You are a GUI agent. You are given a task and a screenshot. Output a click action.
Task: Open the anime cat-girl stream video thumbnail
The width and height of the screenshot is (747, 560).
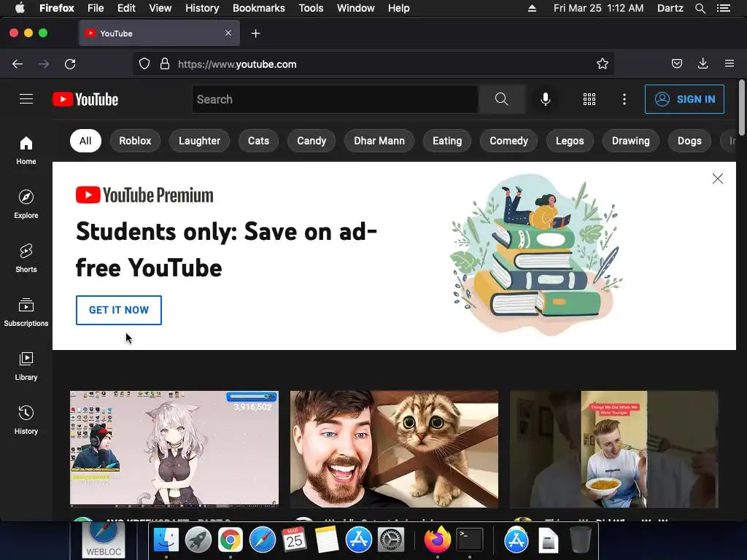point(174,449)
